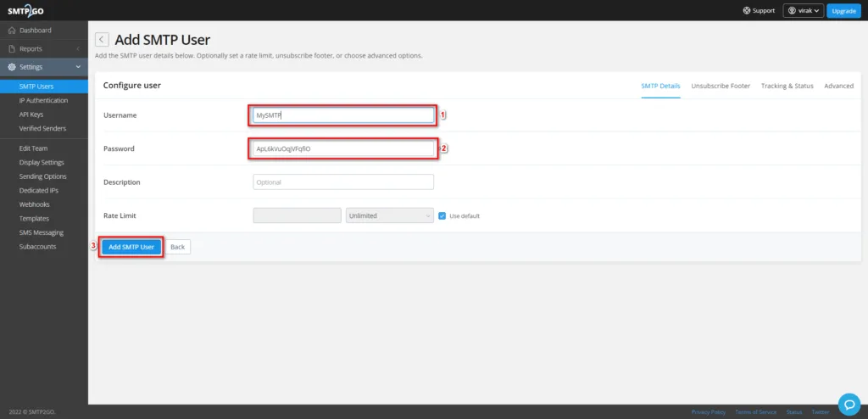Image resolution: width=868 pixels, height=419 pixels.
Task: Click the Dashboard home icon
Action: tap(12, 31)
